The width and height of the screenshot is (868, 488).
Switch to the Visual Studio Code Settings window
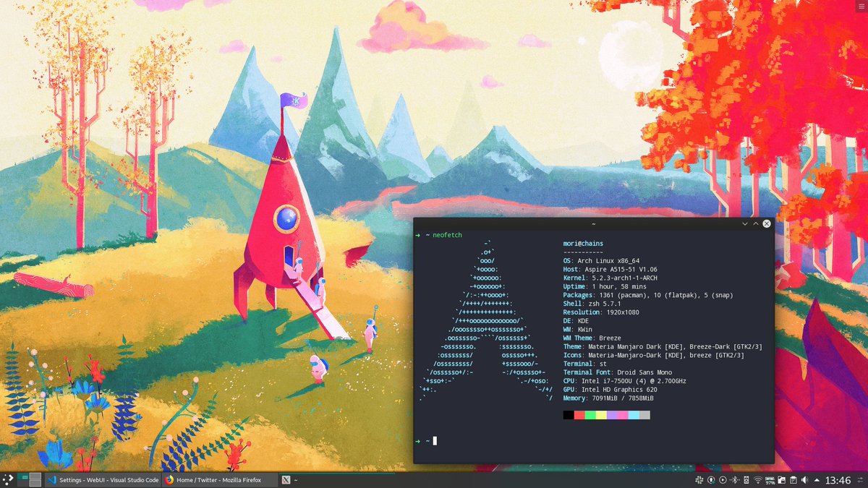102,480
